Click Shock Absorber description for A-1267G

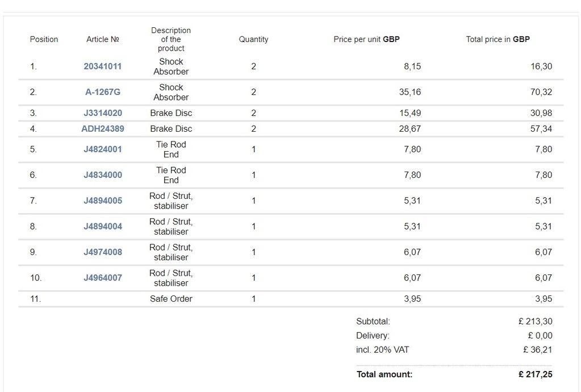click(x=171, y=92)
